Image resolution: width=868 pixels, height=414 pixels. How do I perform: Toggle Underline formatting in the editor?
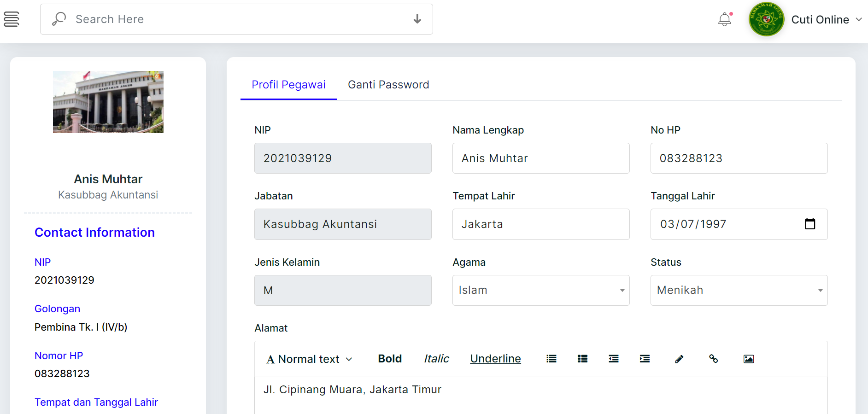click(x=495, y=359)
